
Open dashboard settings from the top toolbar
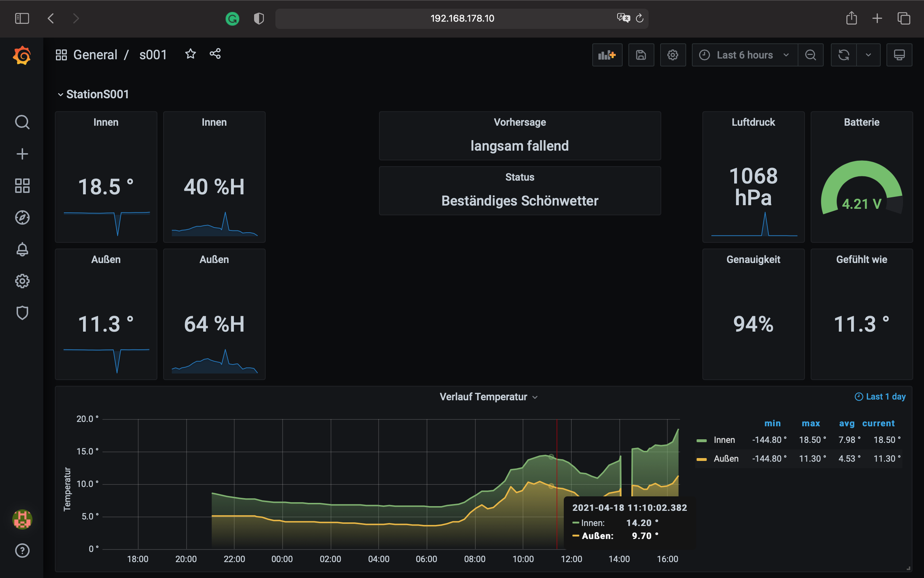pyautogui.click(x=673, y=55)
